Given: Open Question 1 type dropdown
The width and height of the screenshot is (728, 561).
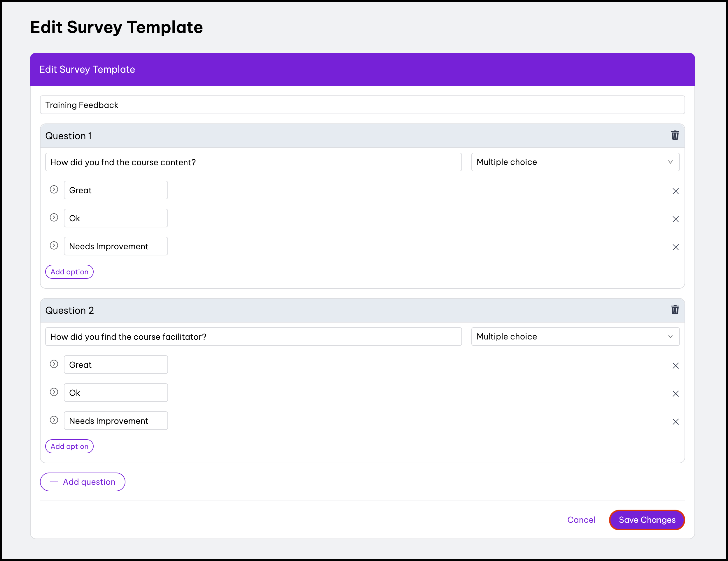Looking at the screenshot, I should pyautogui.click(x=575, y=162).
